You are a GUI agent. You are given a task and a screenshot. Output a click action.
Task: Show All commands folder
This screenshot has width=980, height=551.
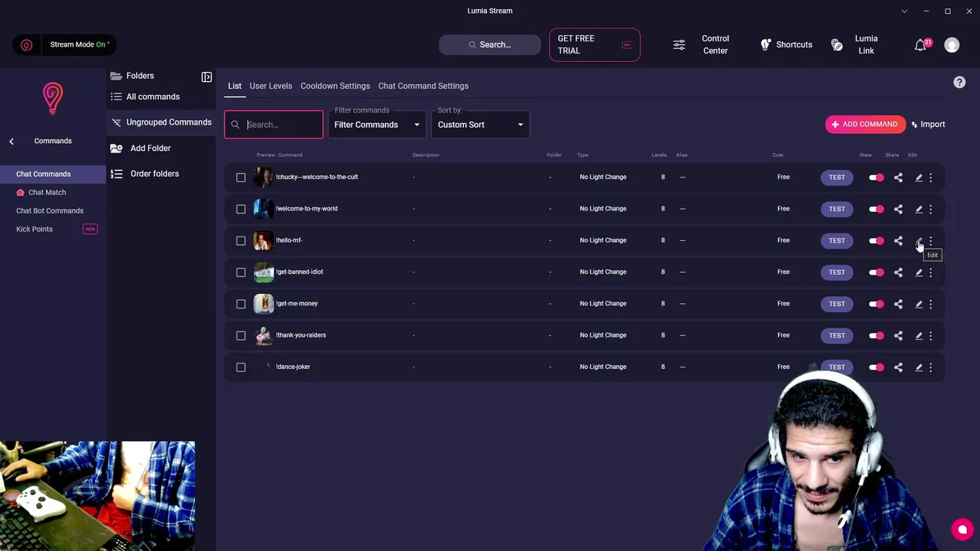click(145, 96)
